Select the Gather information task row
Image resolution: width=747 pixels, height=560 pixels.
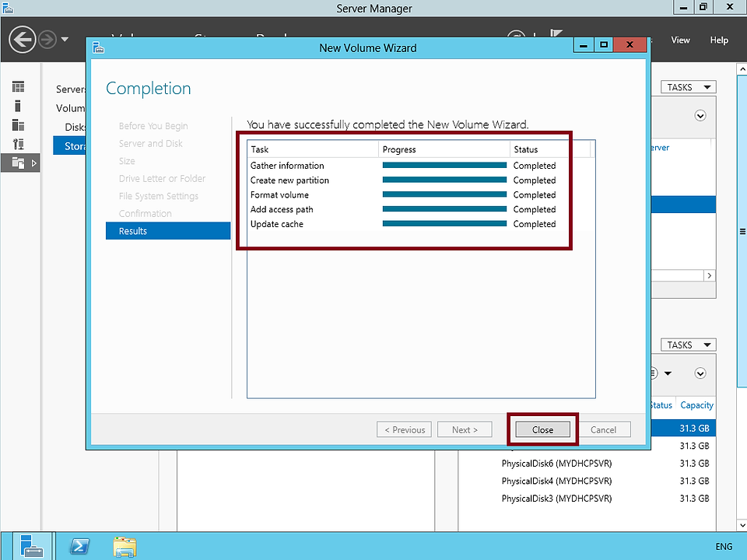pos(421,166)
